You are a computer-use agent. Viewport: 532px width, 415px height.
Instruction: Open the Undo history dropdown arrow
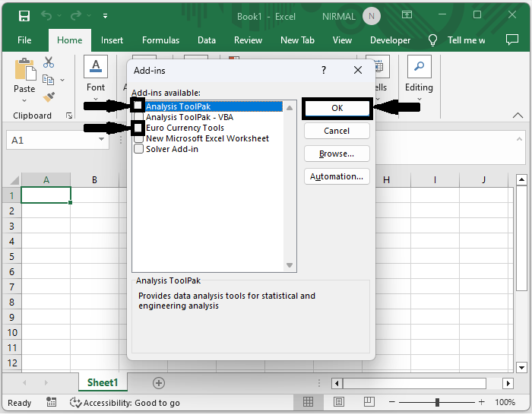click(x=59, y=16)
